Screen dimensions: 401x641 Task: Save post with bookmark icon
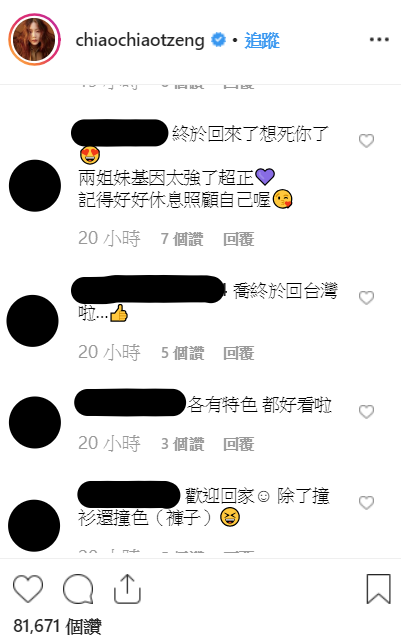(x=379, y=589)
